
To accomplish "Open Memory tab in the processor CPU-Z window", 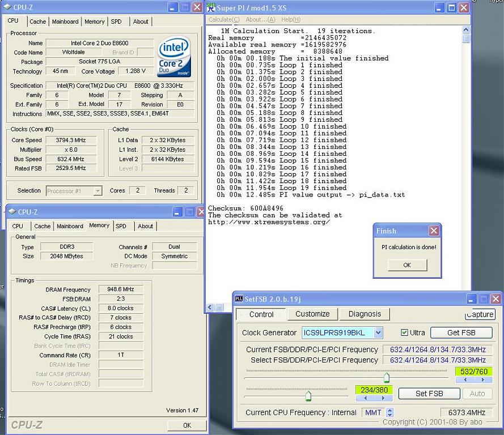I will coord(95,22).
